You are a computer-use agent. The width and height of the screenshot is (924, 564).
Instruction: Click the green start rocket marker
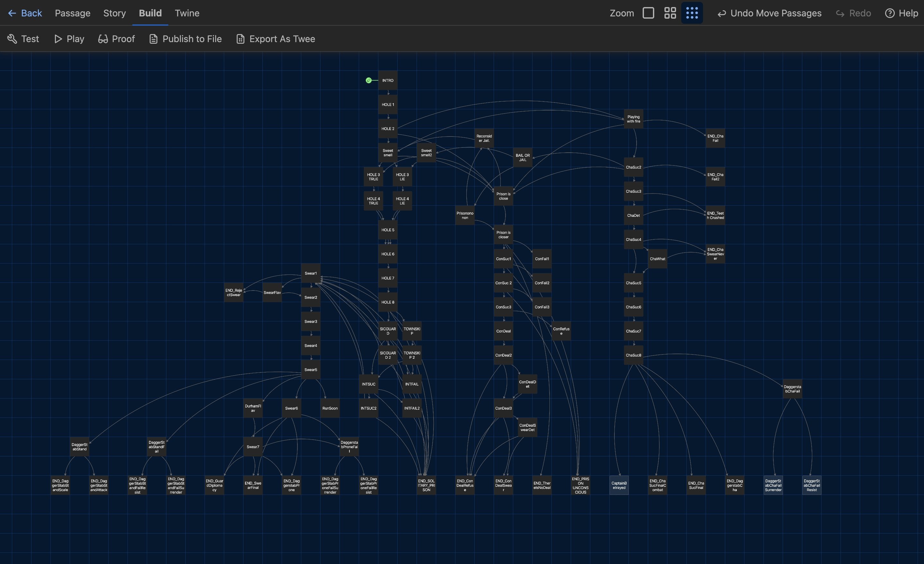(369, 80)
